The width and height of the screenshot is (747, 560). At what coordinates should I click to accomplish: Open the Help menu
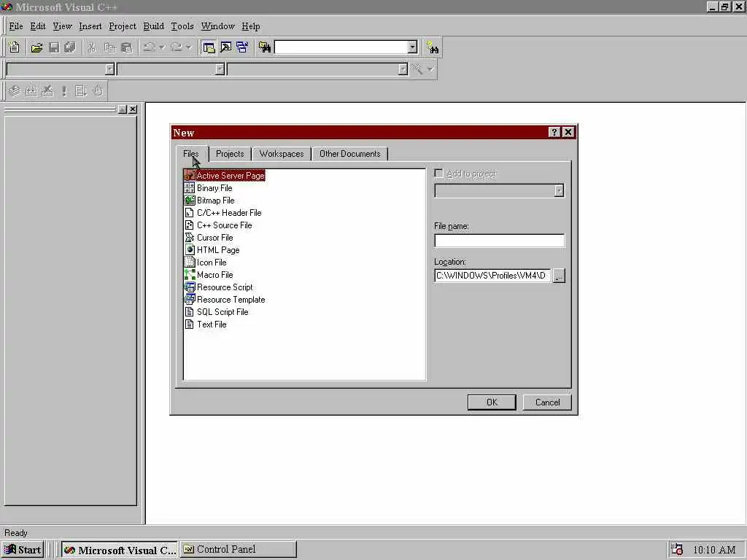tap(251, 26)
